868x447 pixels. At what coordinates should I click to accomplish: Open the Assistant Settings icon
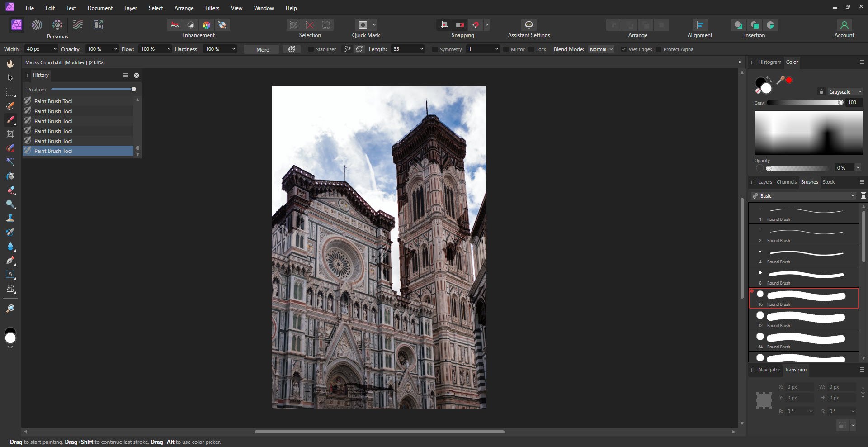point(528,25)
